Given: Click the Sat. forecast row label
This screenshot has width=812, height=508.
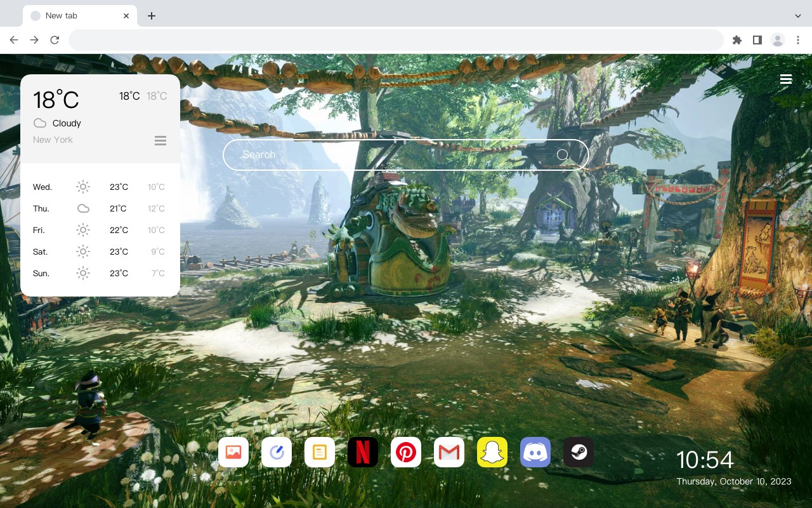Looking at the screenshot, I should (41, 251).
